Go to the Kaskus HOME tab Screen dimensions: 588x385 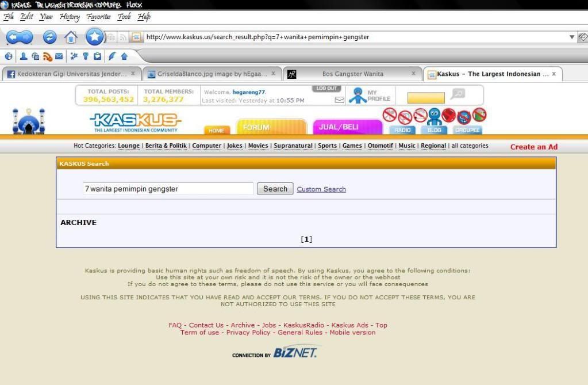[216, 130]
